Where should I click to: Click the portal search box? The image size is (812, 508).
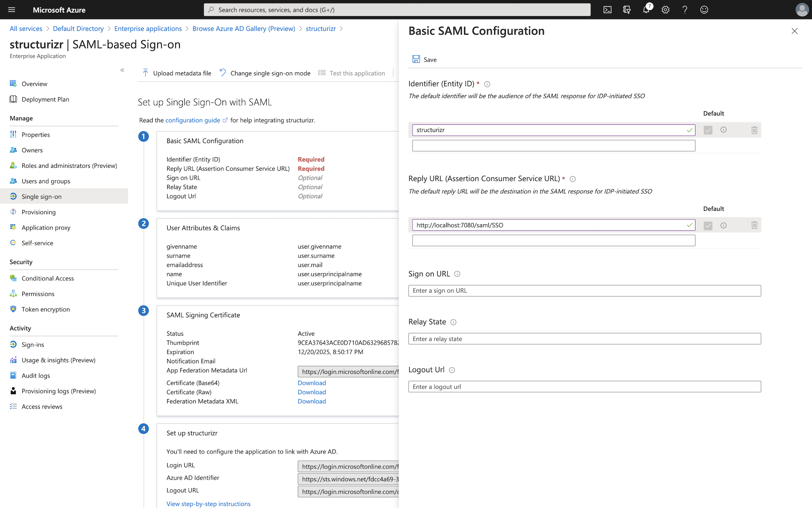click(x=397, y=10)
